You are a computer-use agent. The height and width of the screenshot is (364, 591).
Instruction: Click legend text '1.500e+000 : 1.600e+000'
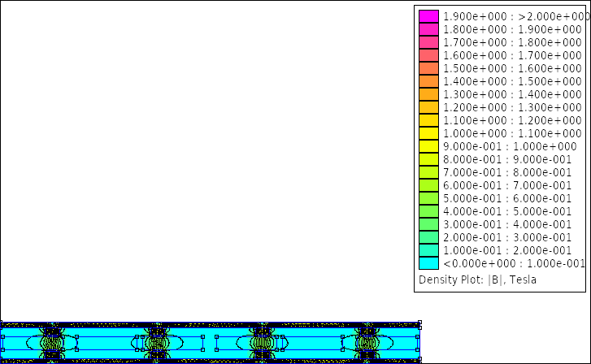click(x=512, y=68)
